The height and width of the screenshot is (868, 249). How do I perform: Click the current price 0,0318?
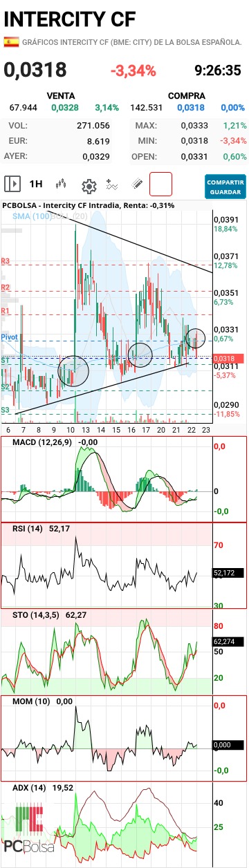pyautogui.click(x=35, y=70)
